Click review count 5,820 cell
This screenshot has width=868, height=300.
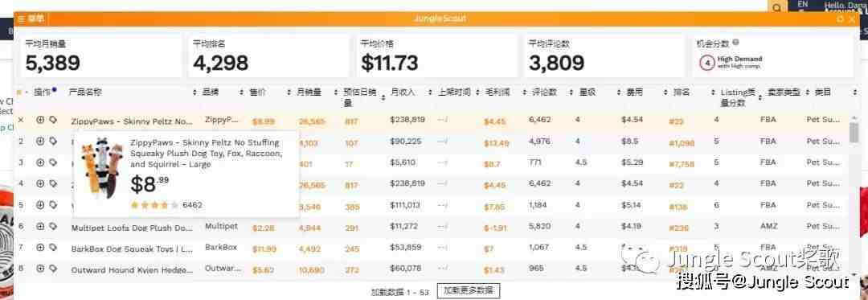(540, 226)
